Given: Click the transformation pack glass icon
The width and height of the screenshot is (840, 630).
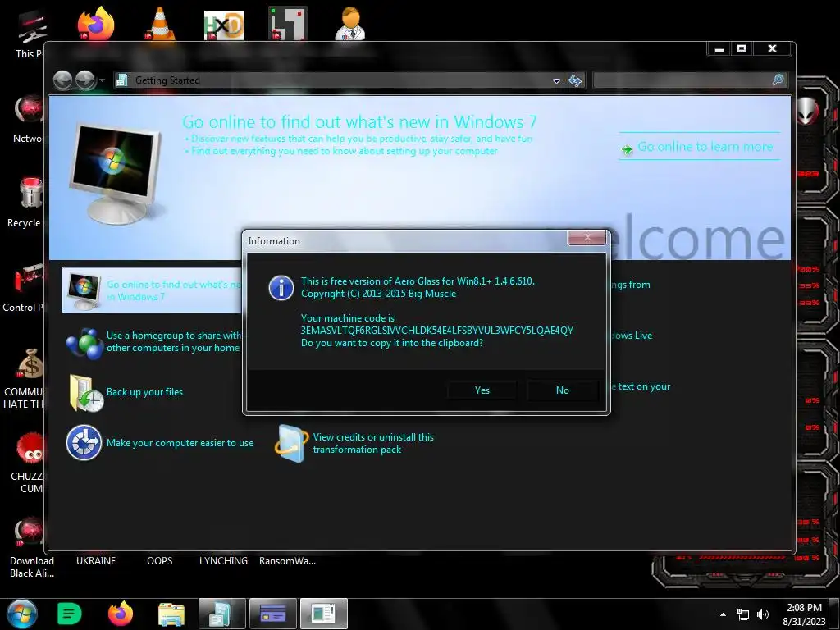Looking at the screenshot, I should (x=291, y=444).
